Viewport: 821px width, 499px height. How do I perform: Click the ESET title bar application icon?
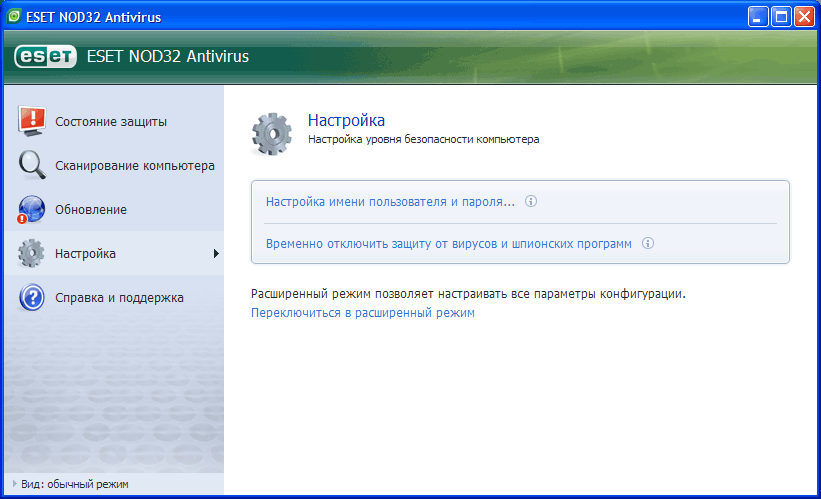(14, 17)
